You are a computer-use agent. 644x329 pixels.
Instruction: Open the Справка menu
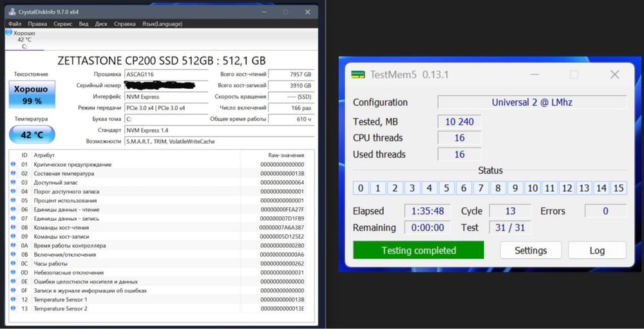pyautogui.click(x=125, y=24)
